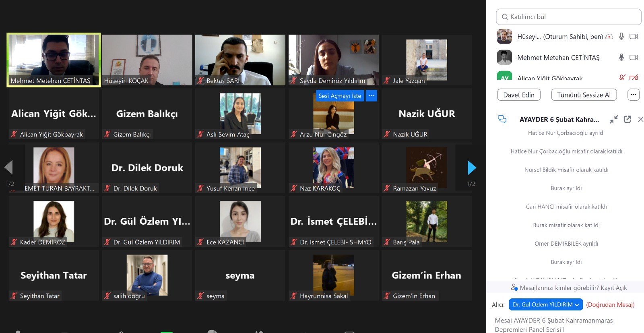This screenshot has width=644, height=333.
Task: Go to next gallery page with right arrow
Action: pyautogui.click(x=472, y=168)
